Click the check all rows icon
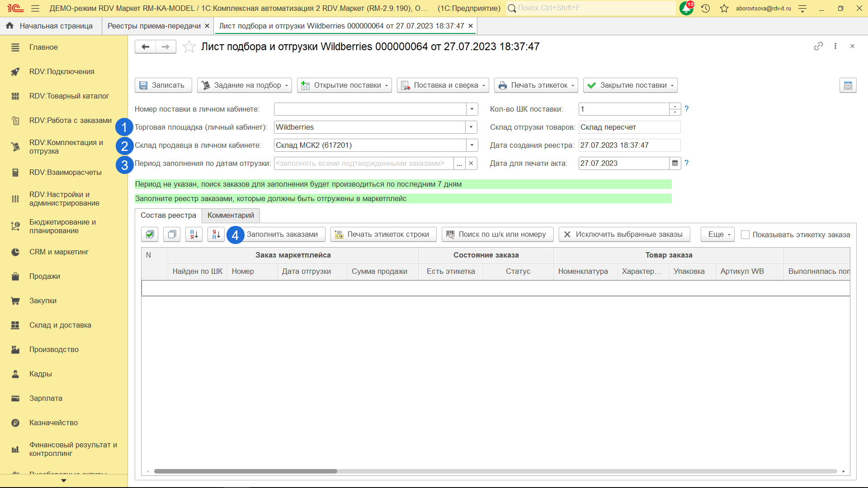Image resolution: width=868 pixels, height=488 pixels. tap(150, 234)
